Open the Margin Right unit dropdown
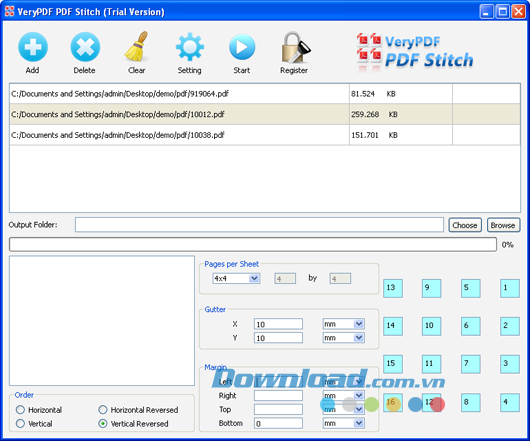Image resolution: width=530 pixels, height=441 pixels. coord(343,395)
